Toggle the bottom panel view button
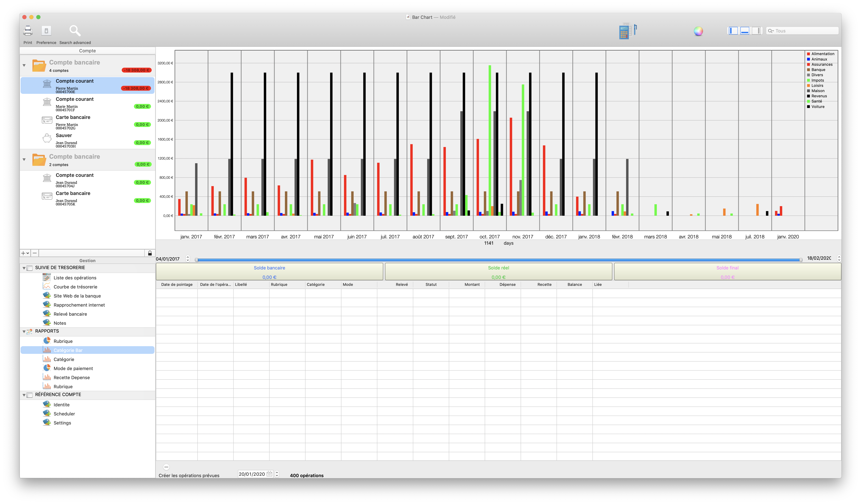Viewport: 861px width, 504px height. pos(745,31)
